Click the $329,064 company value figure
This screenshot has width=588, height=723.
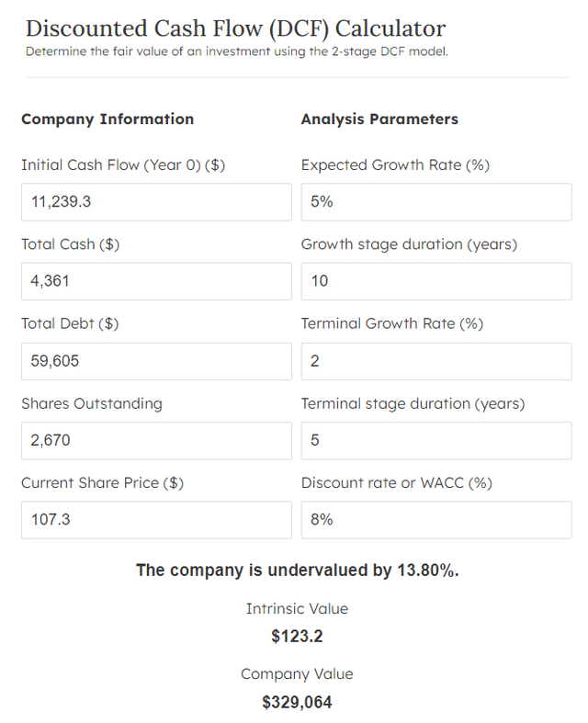coord(297,703)
